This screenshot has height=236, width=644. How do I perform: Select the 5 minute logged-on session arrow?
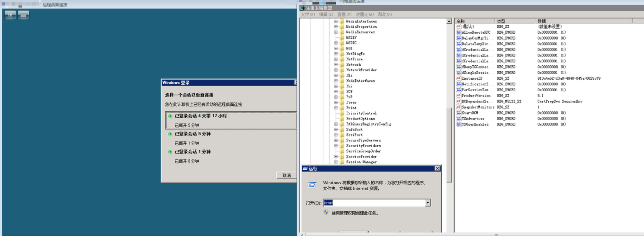170,134
